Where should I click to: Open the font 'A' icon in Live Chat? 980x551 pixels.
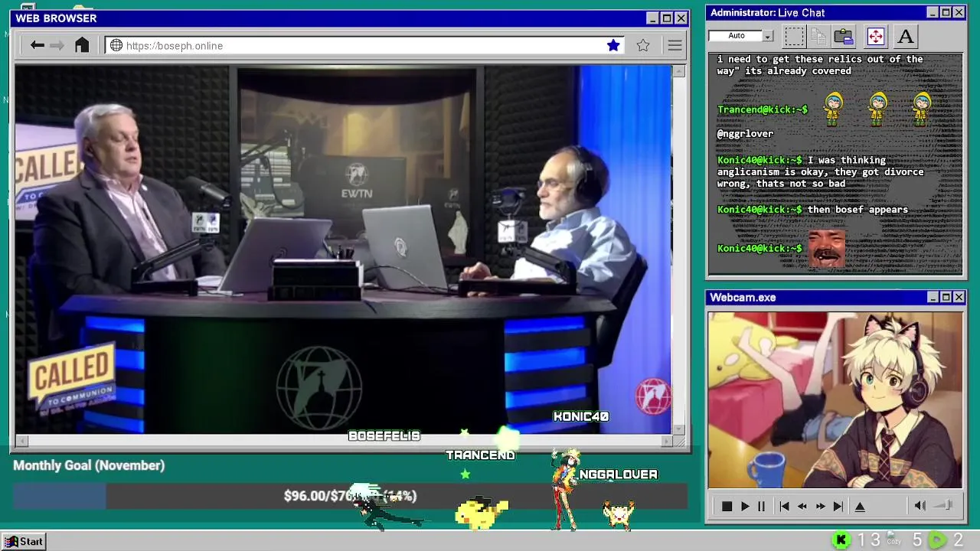[x=905, y=36]
